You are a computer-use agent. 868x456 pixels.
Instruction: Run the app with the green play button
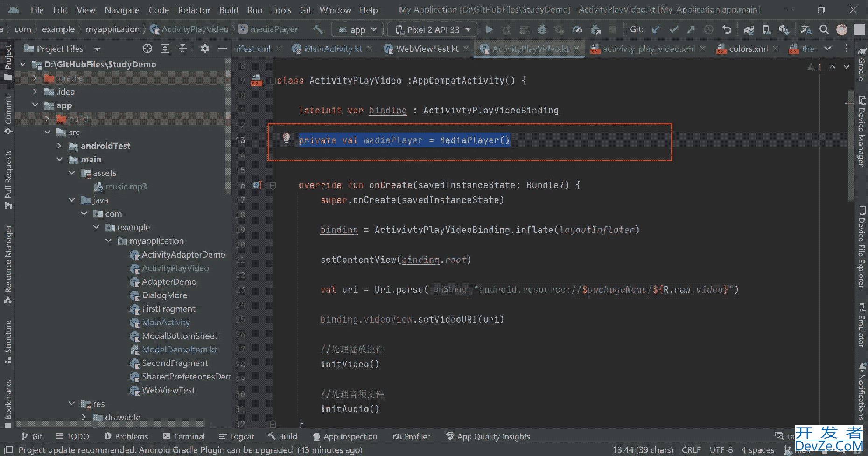pyautogui.click(x=489, y=29)
